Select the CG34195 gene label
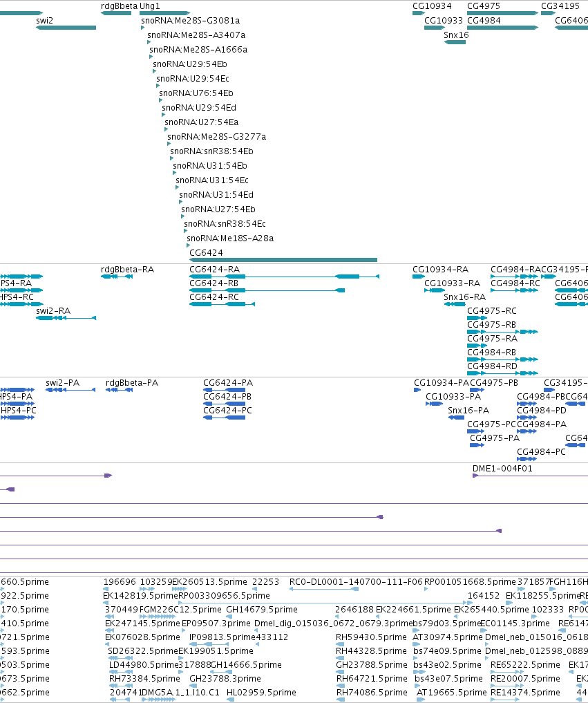The height and width of the screenshot is (703, 588). click(x=560, y=6)
